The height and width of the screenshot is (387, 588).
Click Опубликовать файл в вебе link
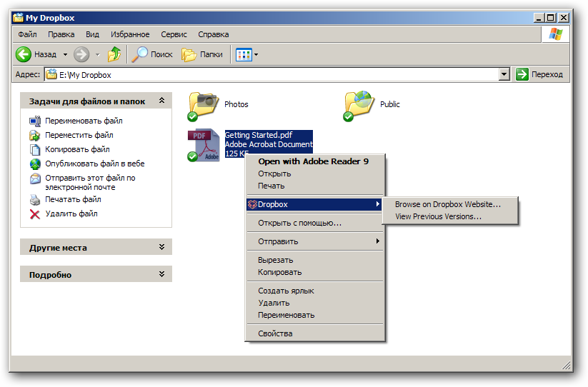click(x=95, y=164)
